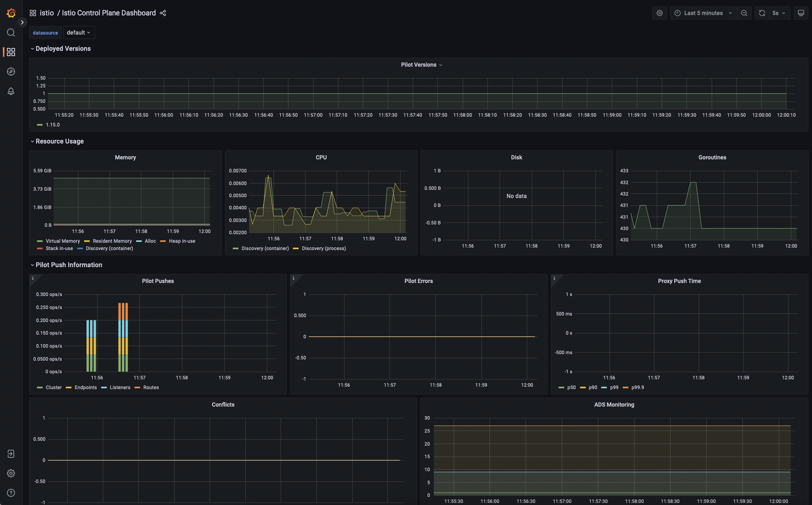
Task: Open dashboard settings gear
Action: point(660,13)
